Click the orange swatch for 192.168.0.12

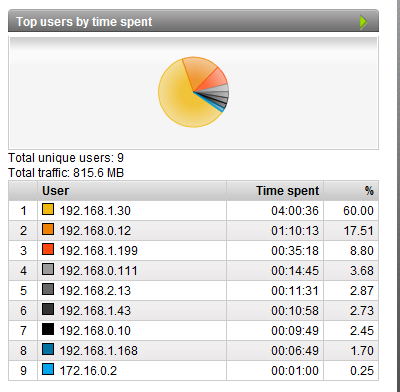point(48,229)
